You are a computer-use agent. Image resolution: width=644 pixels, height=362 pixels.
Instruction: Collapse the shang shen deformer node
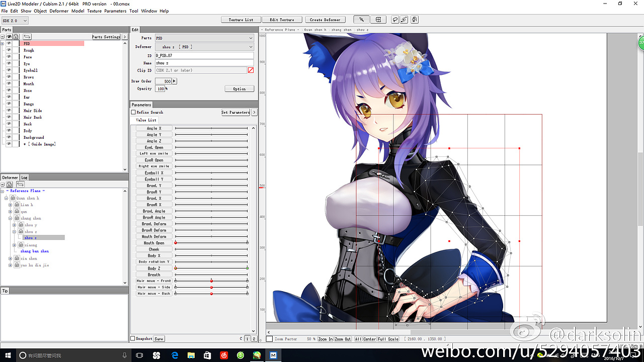click(x=10, y=218)
